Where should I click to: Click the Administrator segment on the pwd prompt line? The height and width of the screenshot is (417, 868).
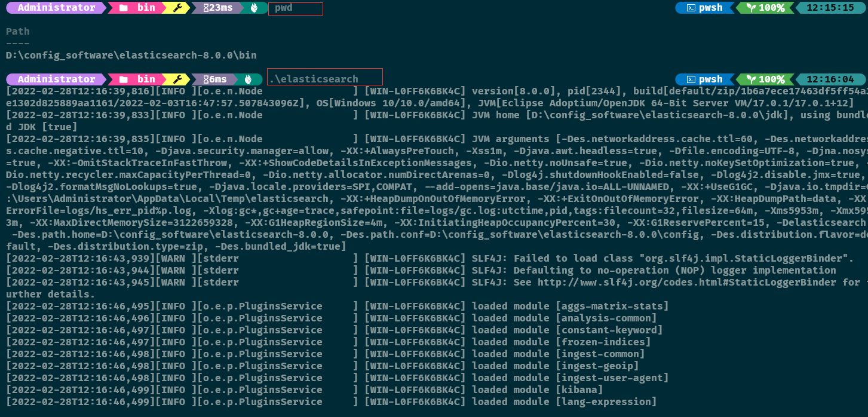(x=56, y=8)
